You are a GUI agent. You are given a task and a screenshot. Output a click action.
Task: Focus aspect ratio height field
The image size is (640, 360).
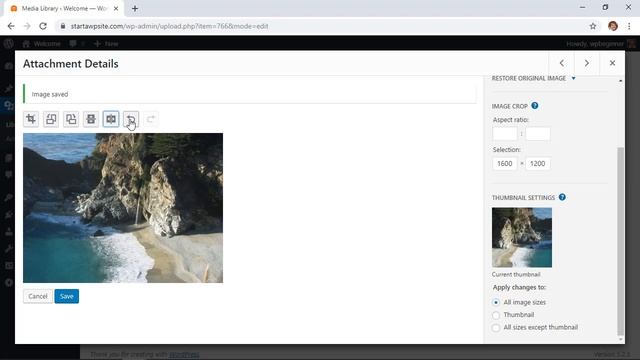tap(538, 133)
